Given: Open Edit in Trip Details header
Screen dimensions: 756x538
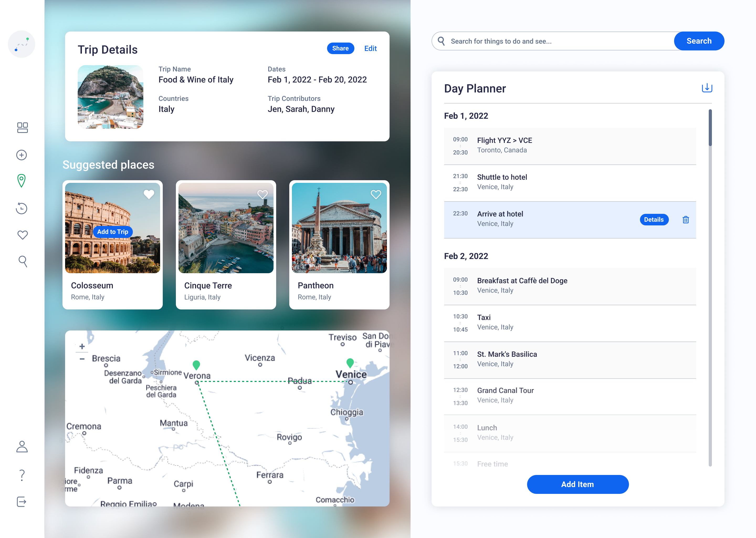Looking at the screenshot, I should [x=370, y=48].
